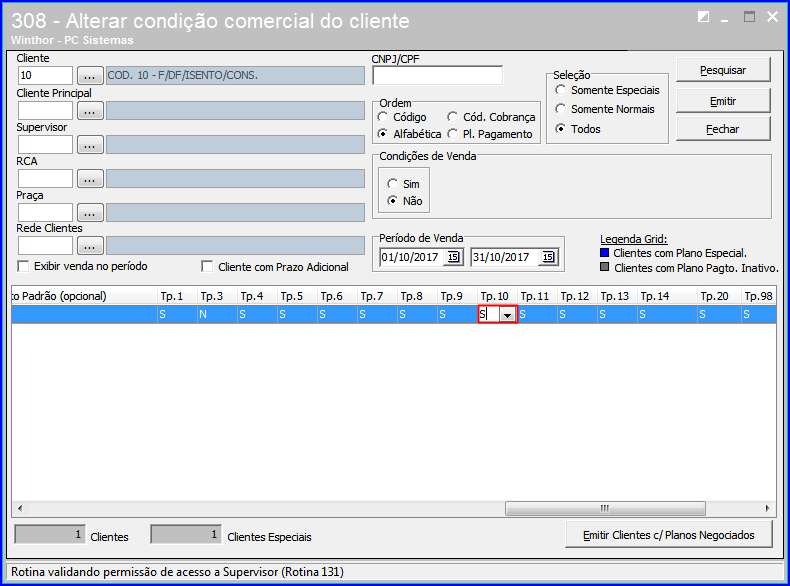The height and width of the screenshot is (586, 790).
Task: Expand the Tp.10 cell dropdown arrow
Action: [x=507, y=315]
